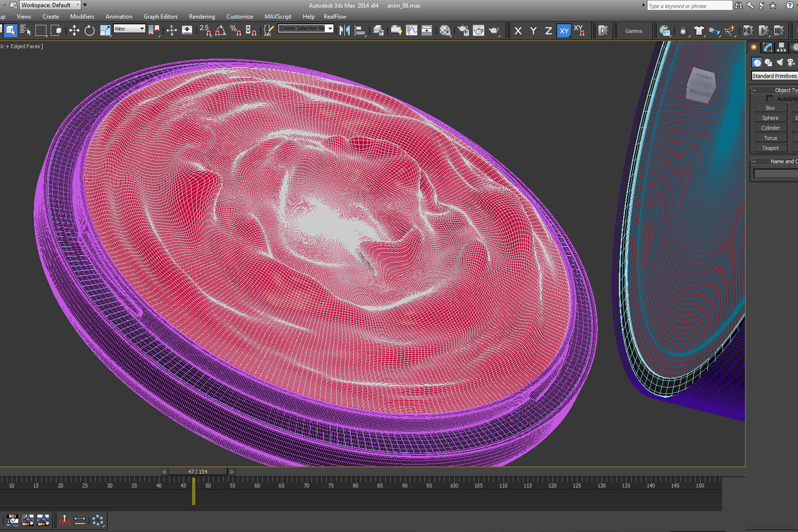This screenshot has width=798, height=532.
Task: Open the Customize menu
Action: 239,16
